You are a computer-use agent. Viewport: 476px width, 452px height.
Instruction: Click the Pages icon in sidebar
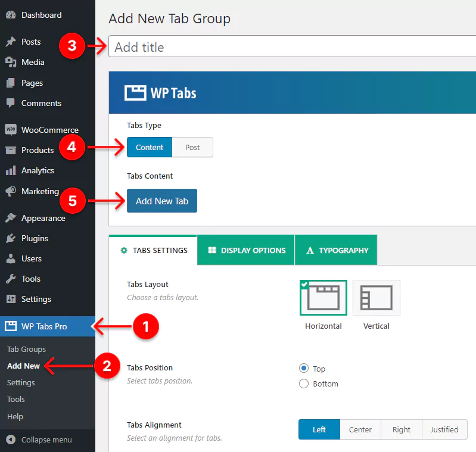pyautogui.click(x=11, y=83)
